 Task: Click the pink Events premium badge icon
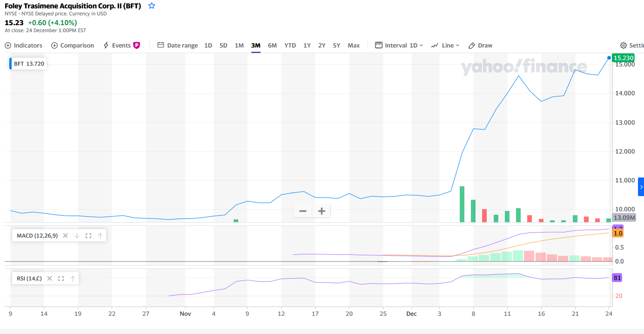tap(136, 45)
